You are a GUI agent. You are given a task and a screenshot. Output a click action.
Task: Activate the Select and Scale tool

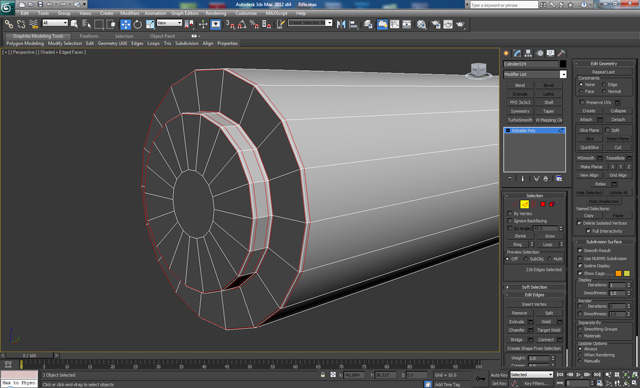[150, 24]
